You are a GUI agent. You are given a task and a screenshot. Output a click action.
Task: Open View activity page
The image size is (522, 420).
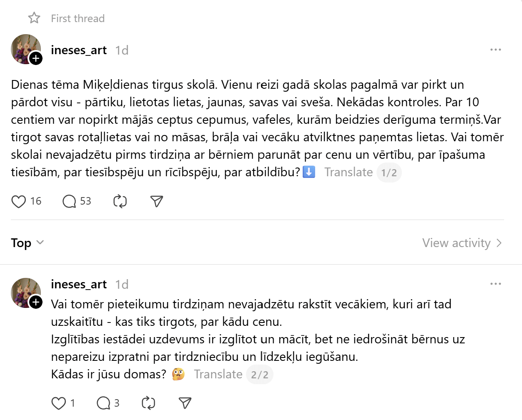click(x=462, y=243)
